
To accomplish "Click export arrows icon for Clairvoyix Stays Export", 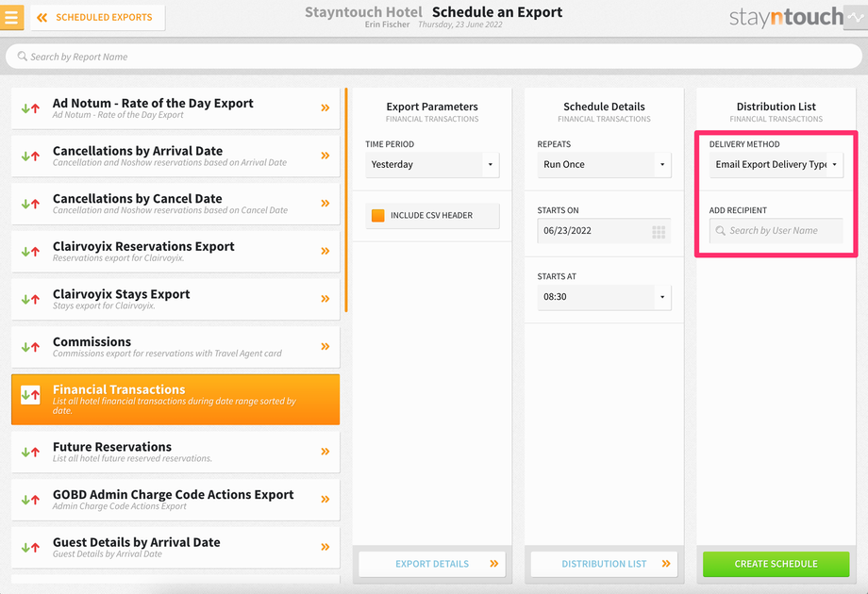I will (x=30, y=299).
